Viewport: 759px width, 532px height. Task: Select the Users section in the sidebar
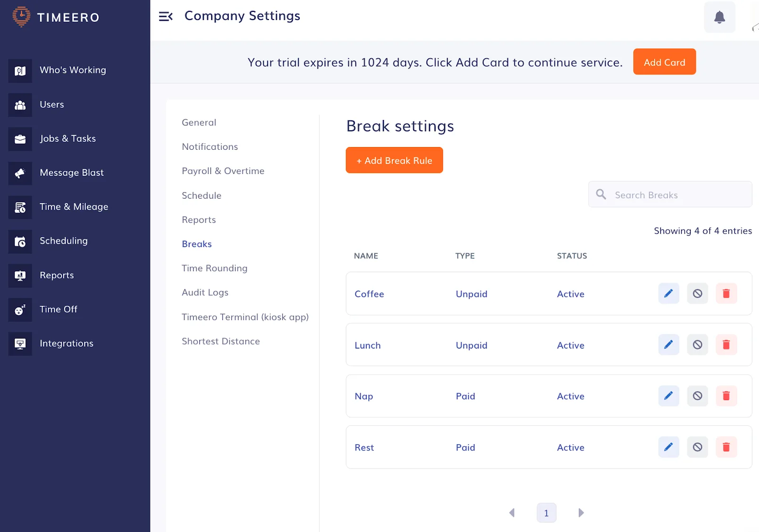(52, 104)
